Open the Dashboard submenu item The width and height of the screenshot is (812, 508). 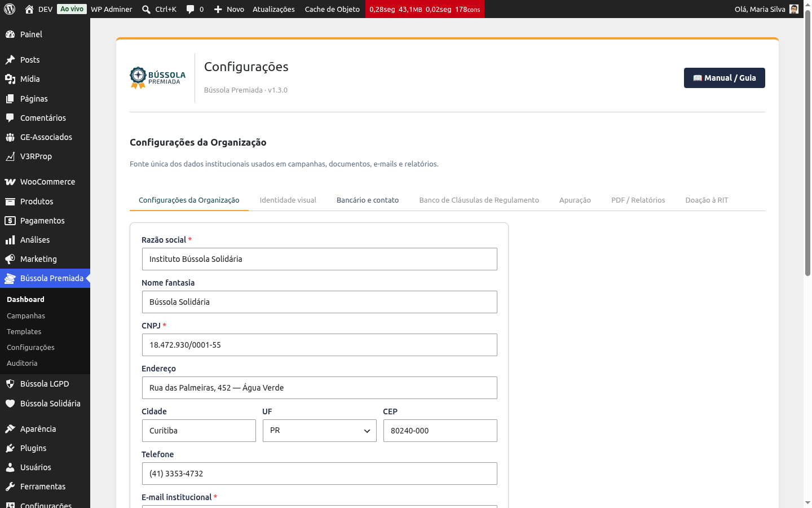[x=25, y=300]
